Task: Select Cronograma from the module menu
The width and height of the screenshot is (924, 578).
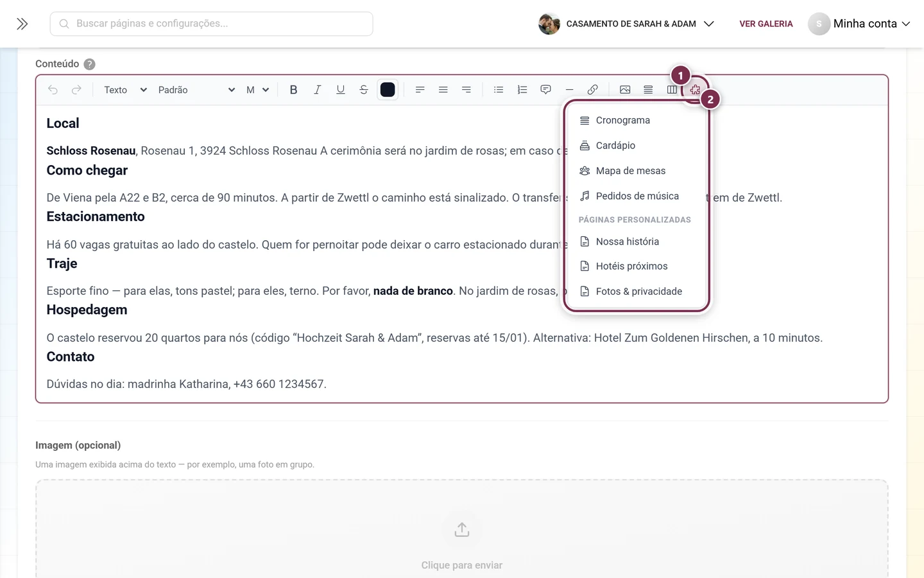Action: point(637,120)
